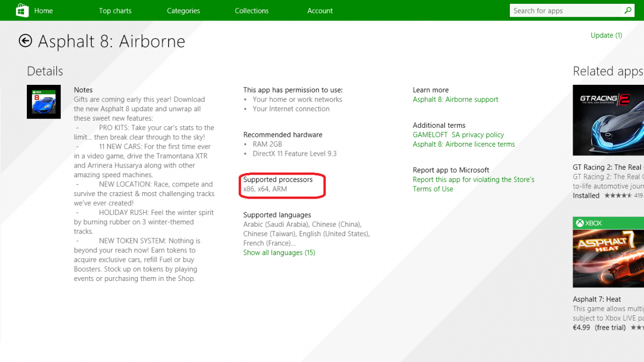Open Asphalt 8: Airborne licence terms
This screenshot has width=644, height=362.
(x=464, y=144)
